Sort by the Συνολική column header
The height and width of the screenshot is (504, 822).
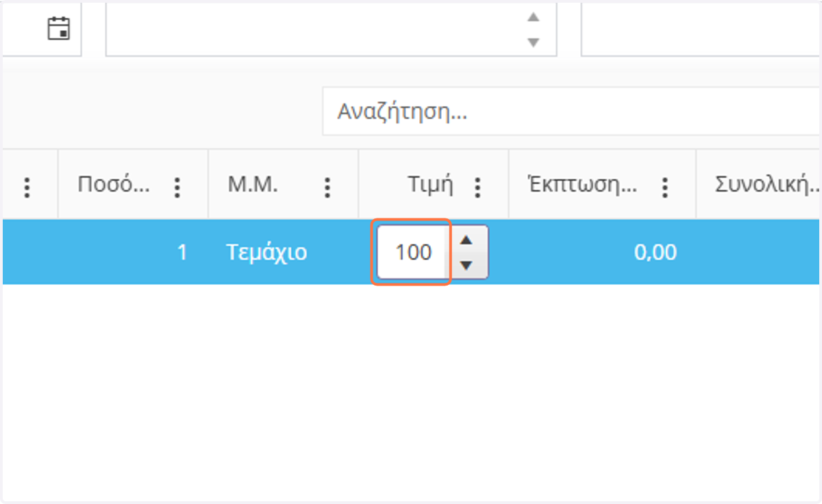click(x=768, y=186)
